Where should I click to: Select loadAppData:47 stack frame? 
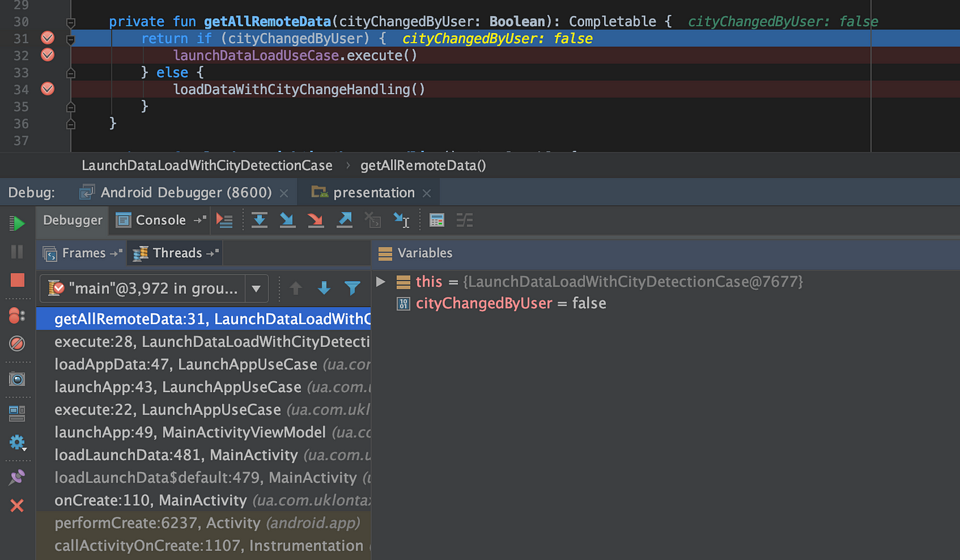click(x=204, y=364)
